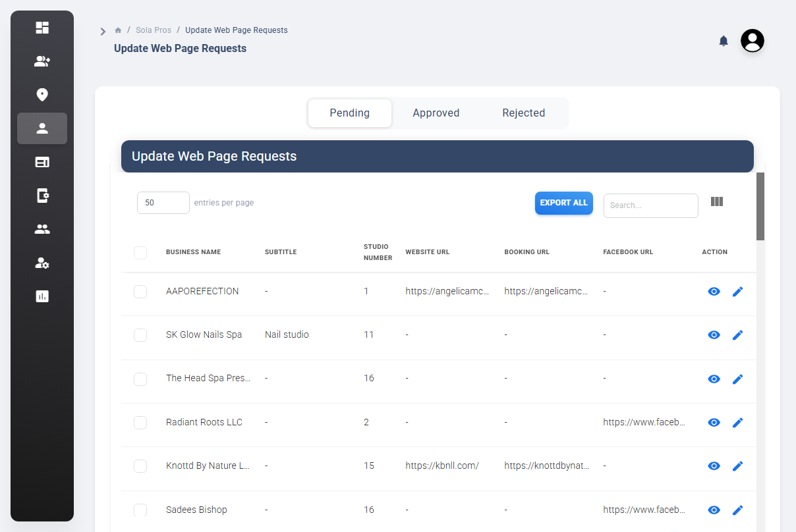Switch to the Approved tab

tap(436, 113)
